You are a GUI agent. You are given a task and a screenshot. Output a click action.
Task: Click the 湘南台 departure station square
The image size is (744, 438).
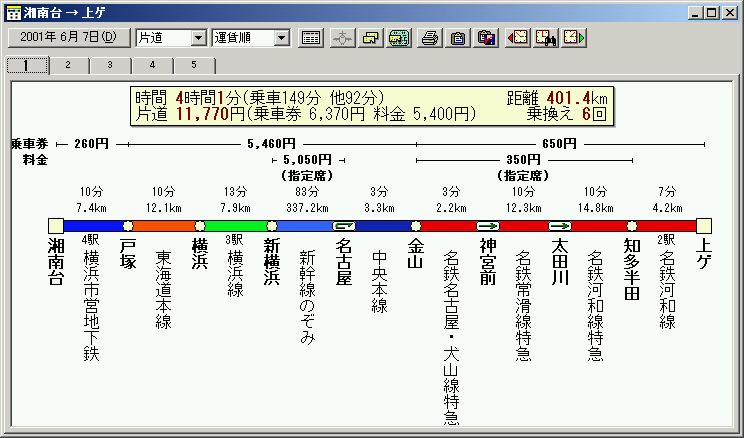coord(55,226)
